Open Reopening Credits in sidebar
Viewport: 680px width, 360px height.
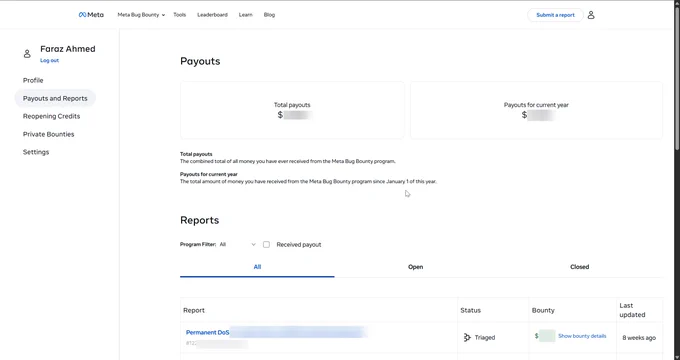click(x=52, y=116)
